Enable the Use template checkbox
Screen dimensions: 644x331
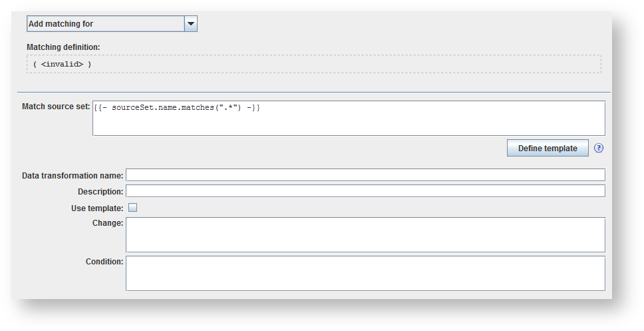(x=132, y=208)
